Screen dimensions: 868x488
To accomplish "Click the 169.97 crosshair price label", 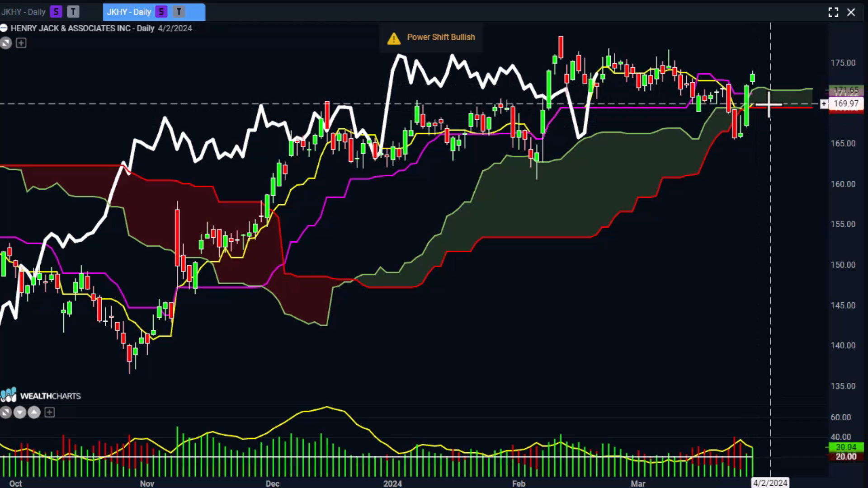I will [846, 103].
